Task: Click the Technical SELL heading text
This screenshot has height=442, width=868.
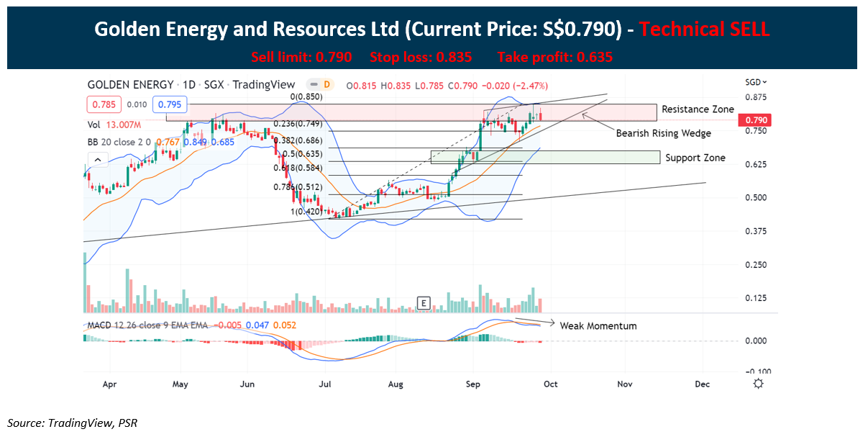Action: pos(705,30)
